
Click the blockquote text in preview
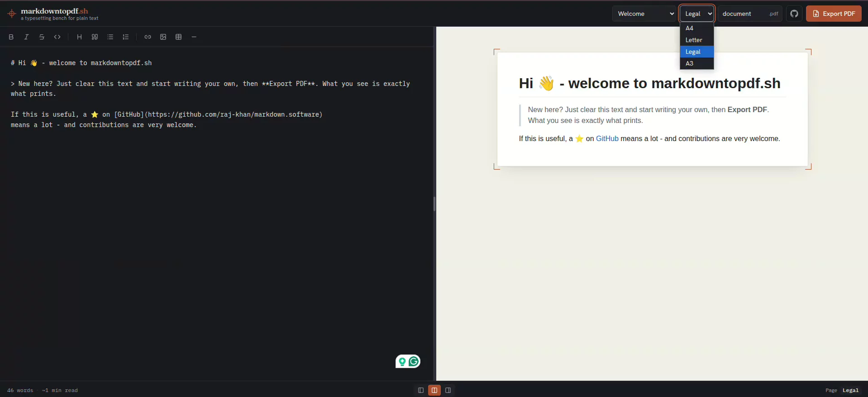649,115
